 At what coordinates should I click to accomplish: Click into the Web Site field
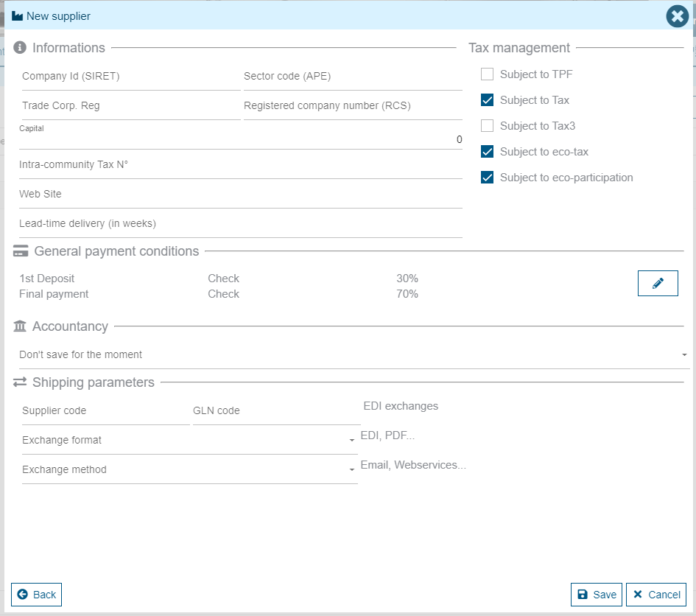tap(240, 195)
